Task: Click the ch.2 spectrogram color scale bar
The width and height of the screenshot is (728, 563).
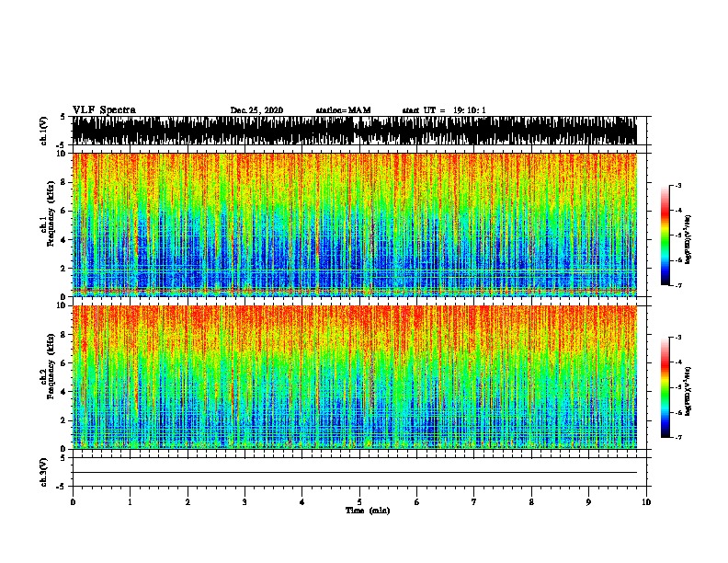Action: coord(665,387)
